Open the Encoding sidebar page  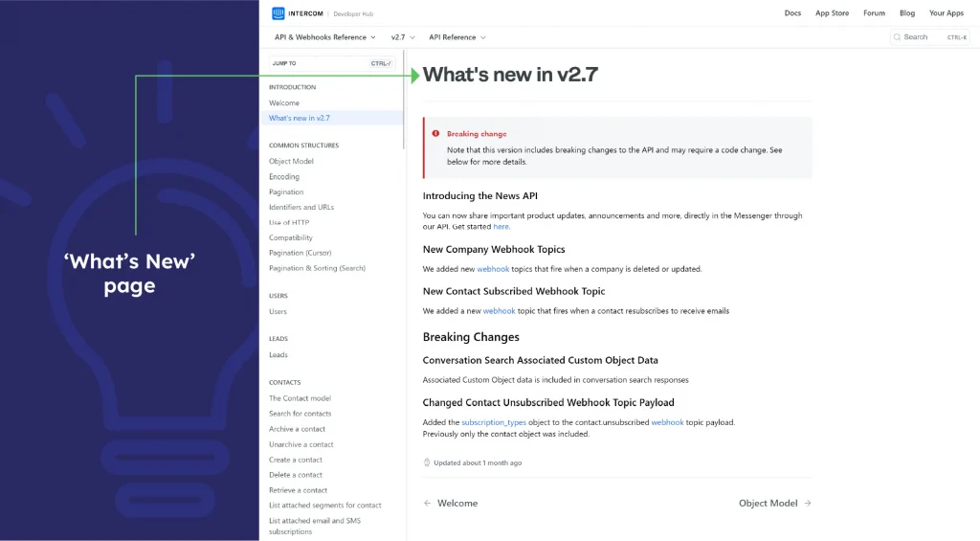(283, 177)
